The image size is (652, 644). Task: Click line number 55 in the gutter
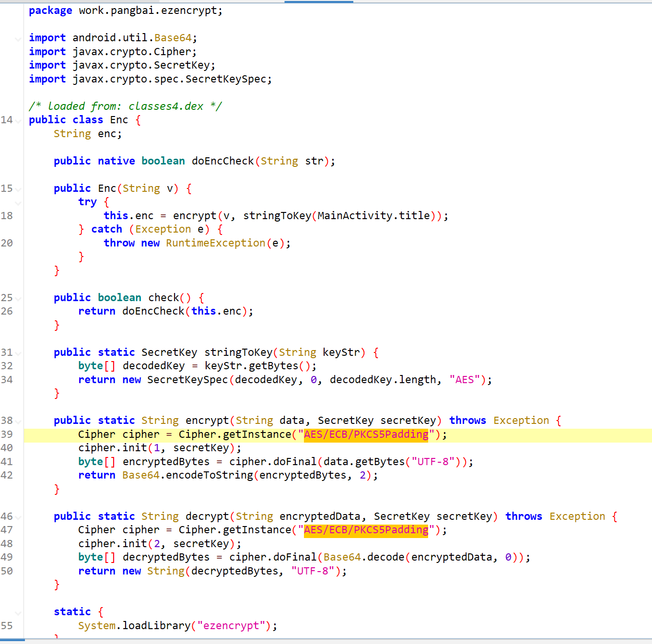coord(7,626)
